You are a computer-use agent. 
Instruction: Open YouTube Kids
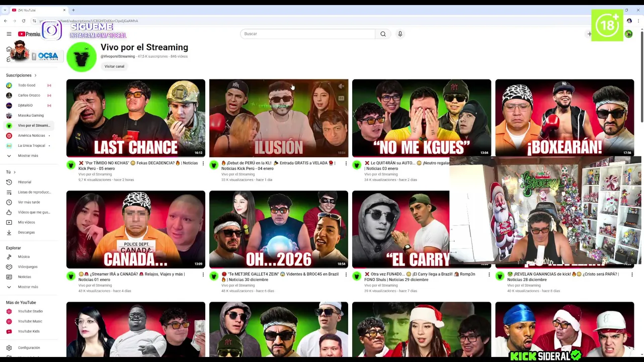click(x=29, y=331)
